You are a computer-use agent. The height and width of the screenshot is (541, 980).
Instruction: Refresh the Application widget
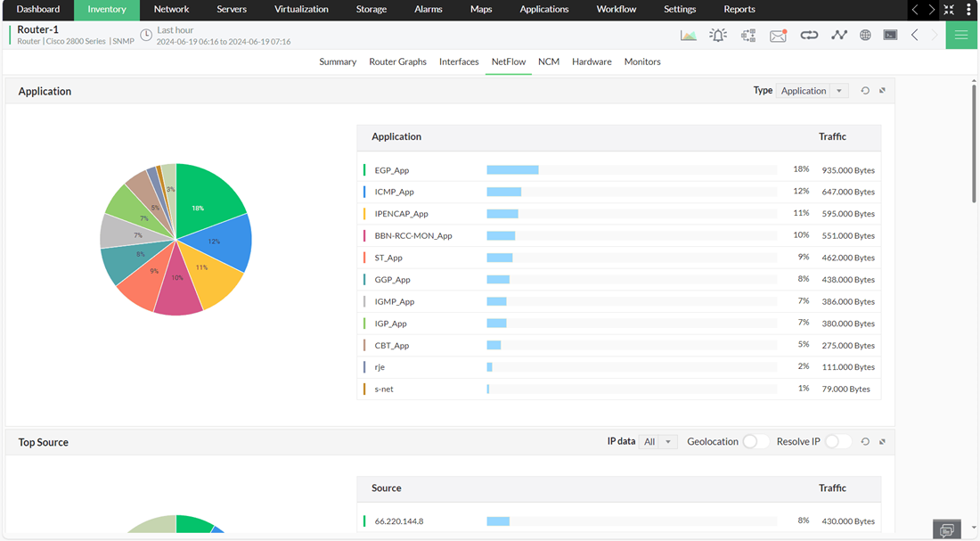(865, 91)
